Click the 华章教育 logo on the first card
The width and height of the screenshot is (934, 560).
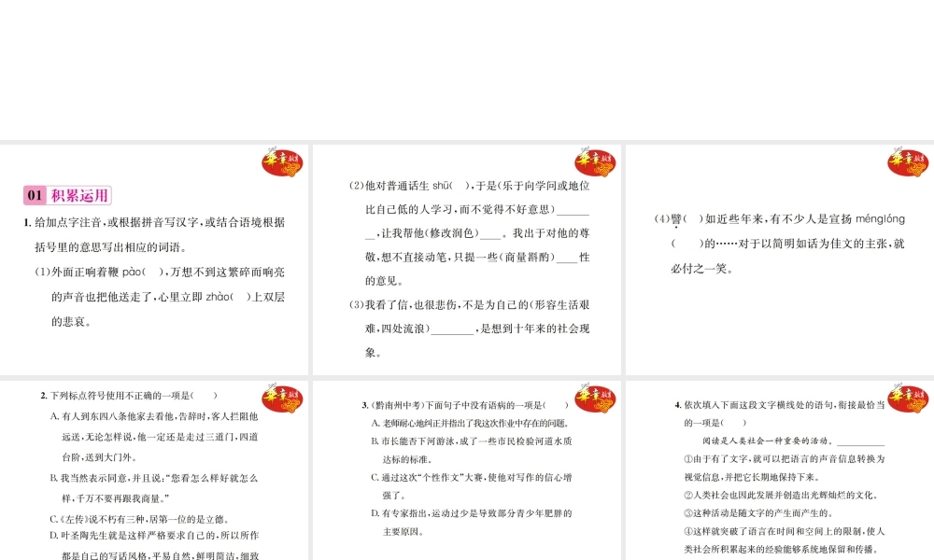click(x=281, y=161)
